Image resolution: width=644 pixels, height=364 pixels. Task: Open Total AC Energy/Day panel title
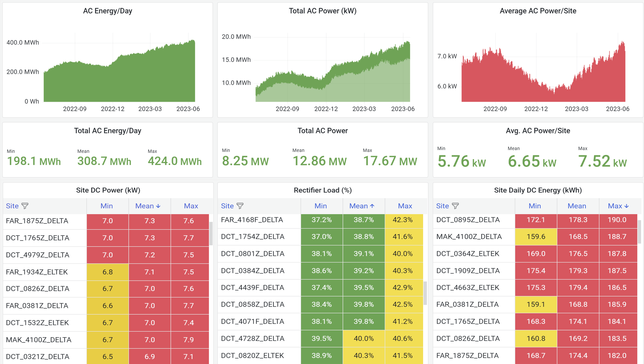tap(108, 131)
